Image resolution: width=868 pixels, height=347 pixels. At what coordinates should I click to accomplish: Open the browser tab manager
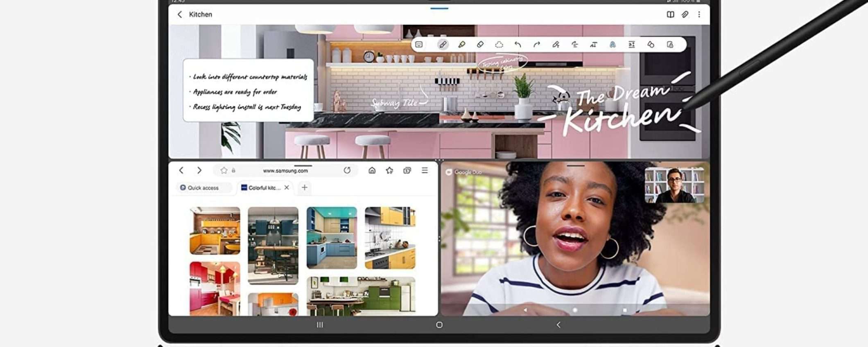(x=407, y=170)
